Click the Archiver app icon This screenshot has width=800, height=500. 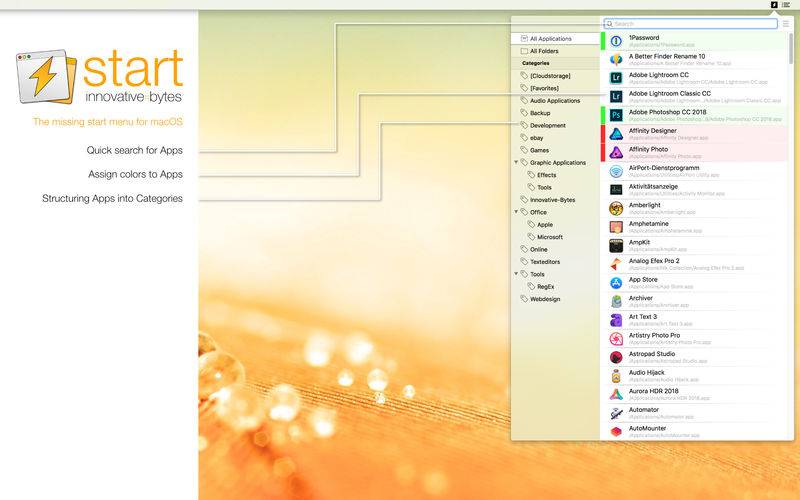point(616,302)
